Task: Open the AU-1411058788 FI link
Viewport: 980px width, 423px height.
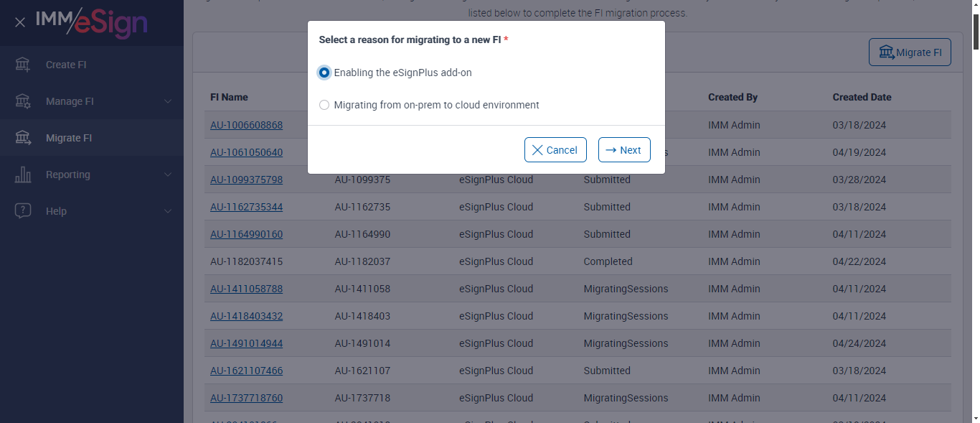Action: [246, 289]
